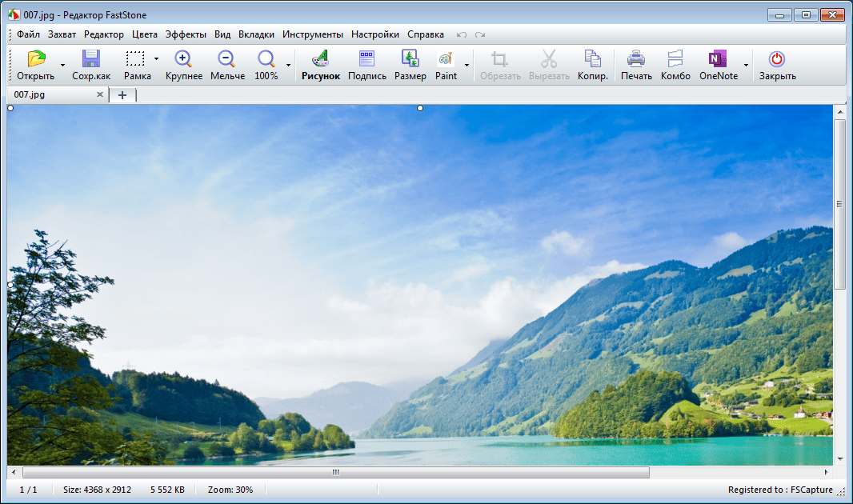This screenshot has width=853, height=504.
Task: Click the scroll left arrow
Action: 14,473
